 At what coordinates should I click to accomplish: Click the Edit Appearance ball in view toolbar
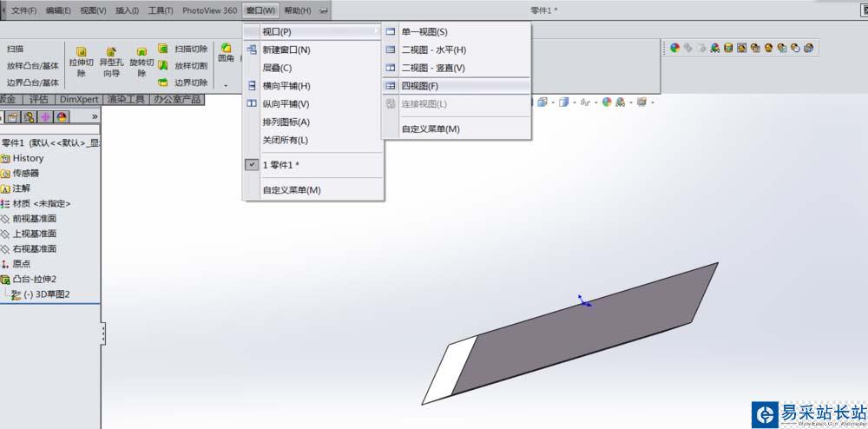coord(607,102)
